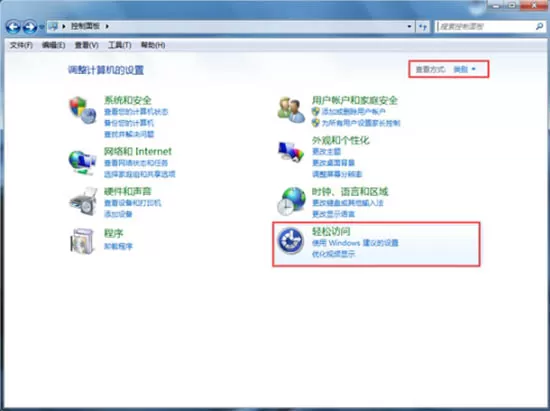
Task: Click the refresh button beside address bar
Action: [423, 26]
